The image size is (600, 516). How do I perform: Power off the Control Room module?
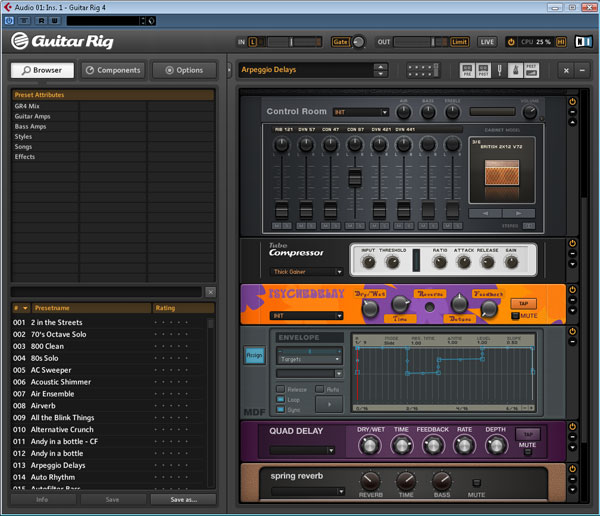(572, 101)
